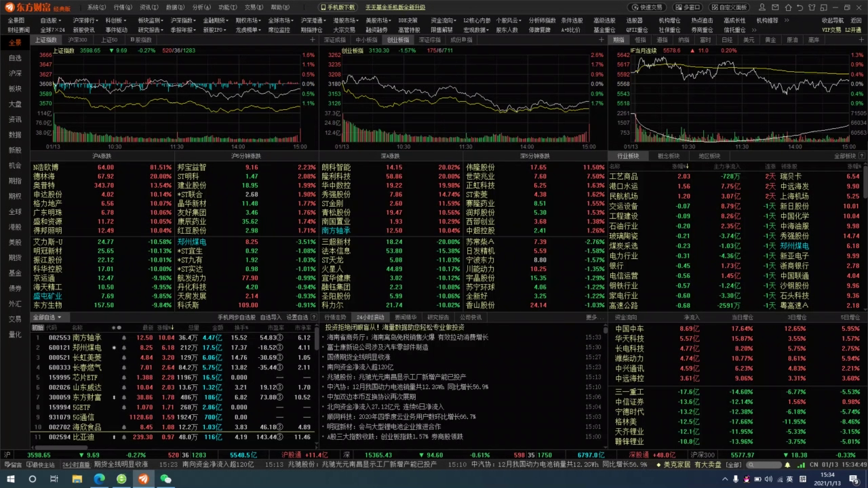
Task: Expand the 金融期货 dropdown
Action: pos(215,21)
